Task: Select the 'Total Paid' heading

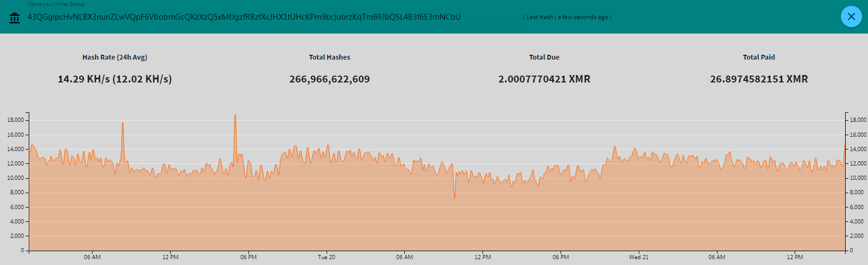Action: (758, 57)
